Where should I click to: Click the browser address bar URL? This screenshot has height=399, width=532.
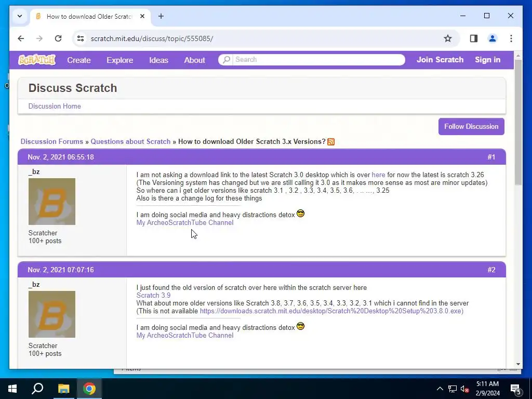point(152,38)
